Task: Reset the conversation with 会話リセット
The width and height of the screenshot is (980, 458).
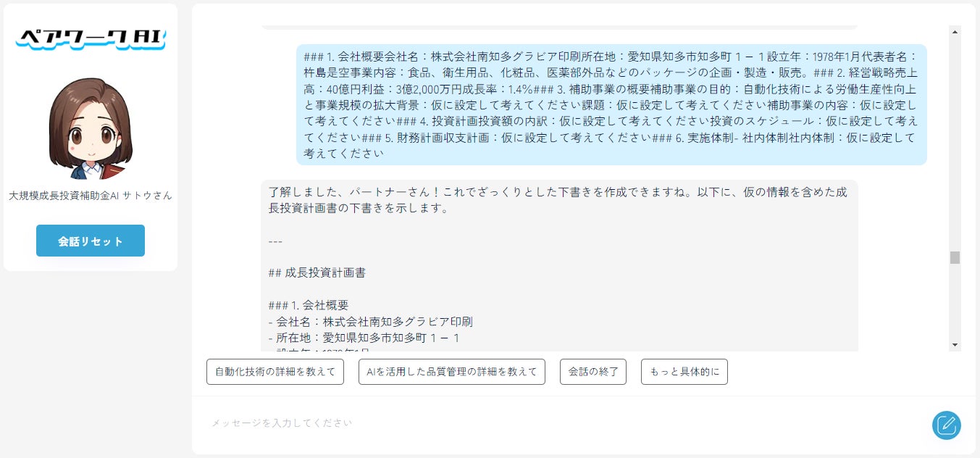Action: [91, 241]
